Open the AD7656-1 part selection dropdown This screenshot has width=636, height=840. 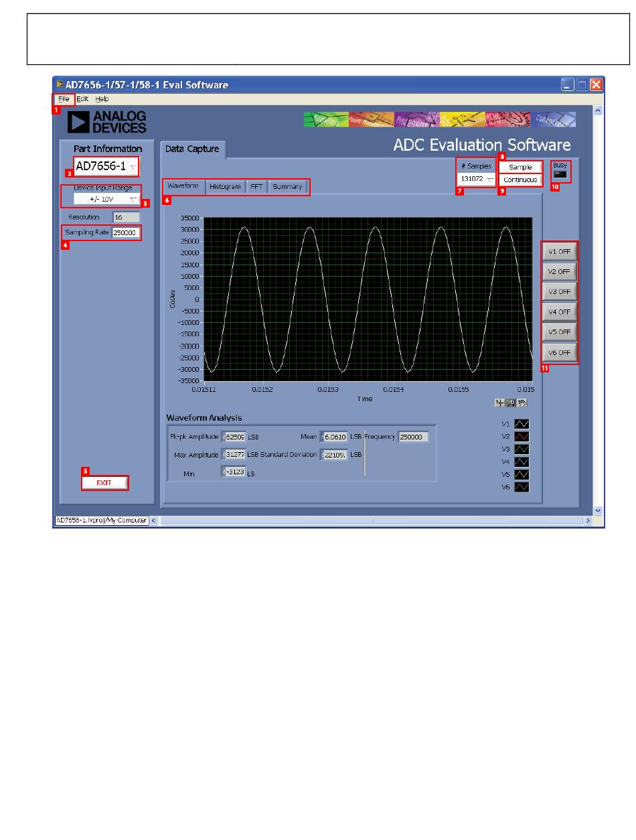(106, 166)
